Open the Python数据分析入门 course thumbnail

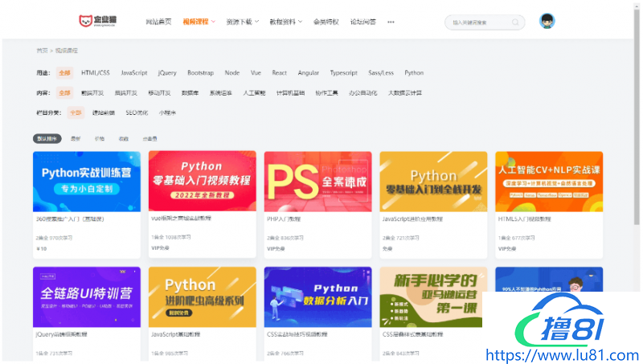pyautogui.click(x=317, y=297)
